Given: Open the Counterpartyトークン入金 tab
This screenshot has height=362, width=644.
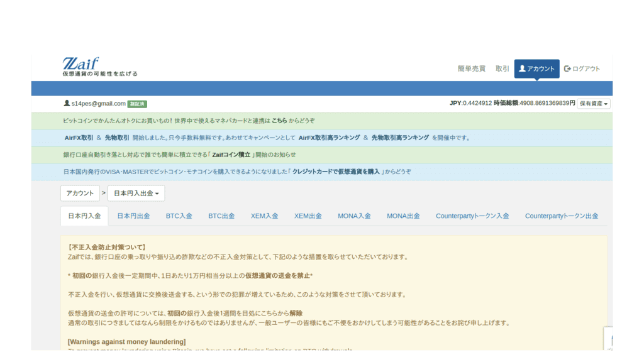Looking at the screenshot, I should [x=472, y=216].
